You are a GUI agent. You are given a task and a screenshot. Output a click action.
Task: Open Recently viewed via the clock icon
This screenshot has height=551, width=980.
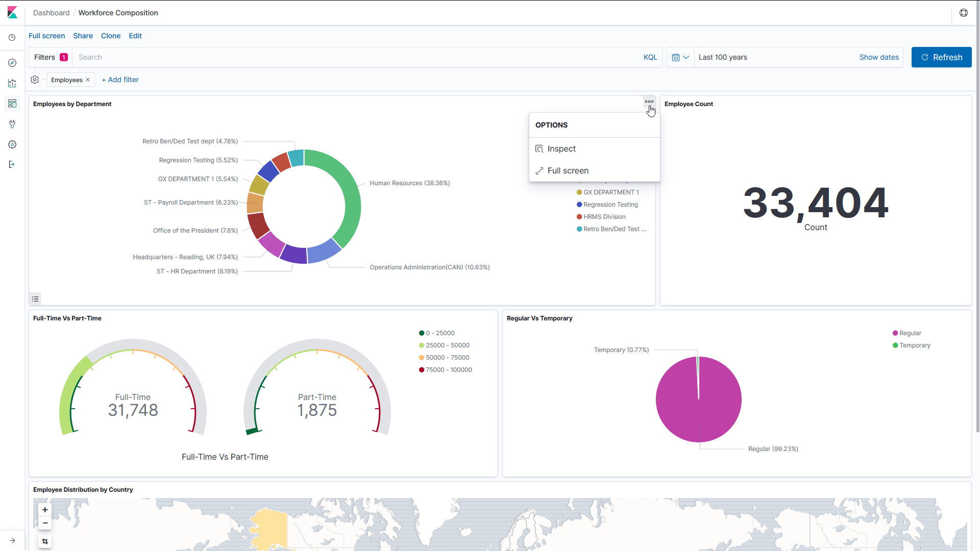point(12,37)
